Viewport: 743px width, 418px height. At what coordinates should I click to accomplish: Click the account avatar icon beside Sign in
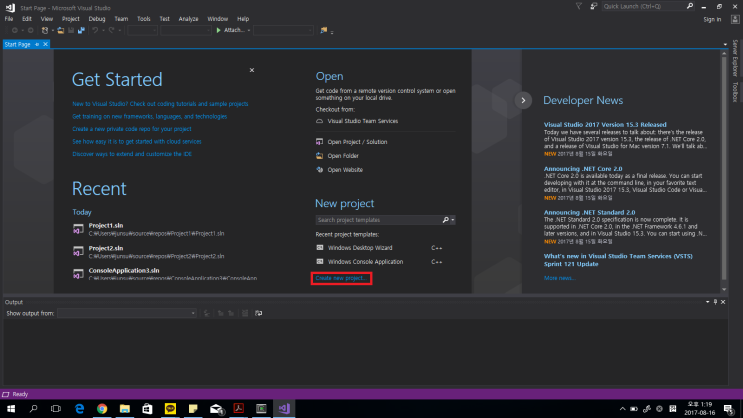[x=735, y=19]
